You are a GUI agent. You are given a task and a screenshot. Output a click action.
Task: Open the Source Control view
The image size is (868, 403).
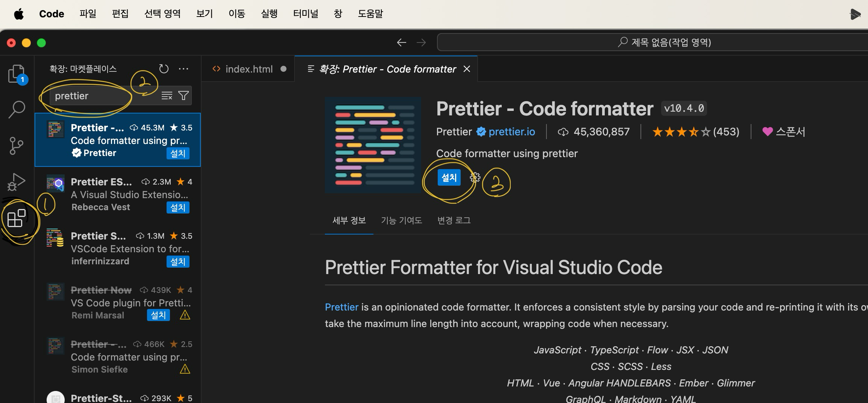(17, 146)
